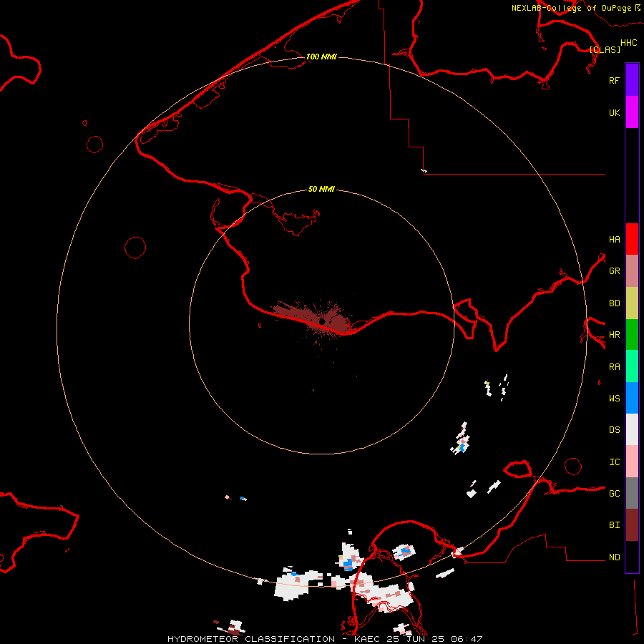
Task: Click the BI brown legend swatch
Action: [x=632, y=525]
